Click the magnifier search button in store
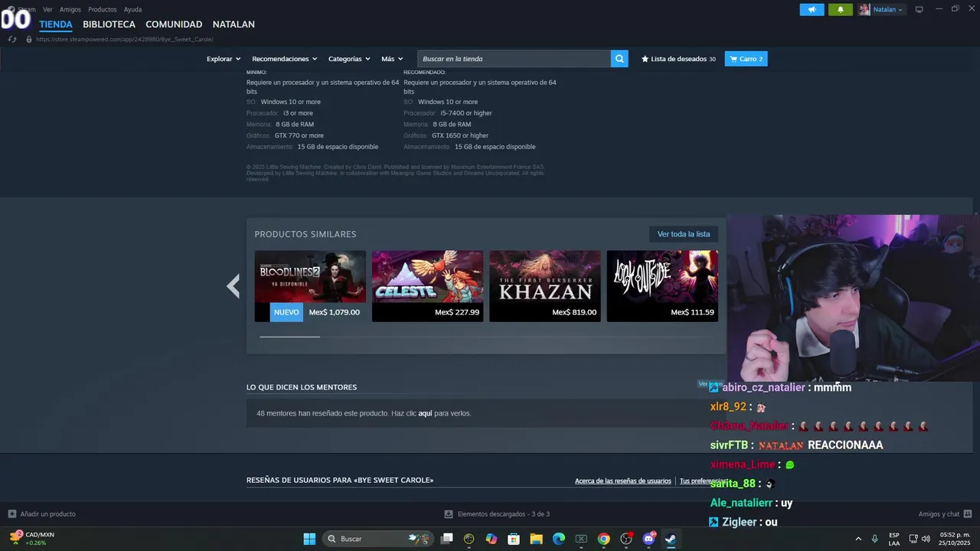 pos(619,59)
